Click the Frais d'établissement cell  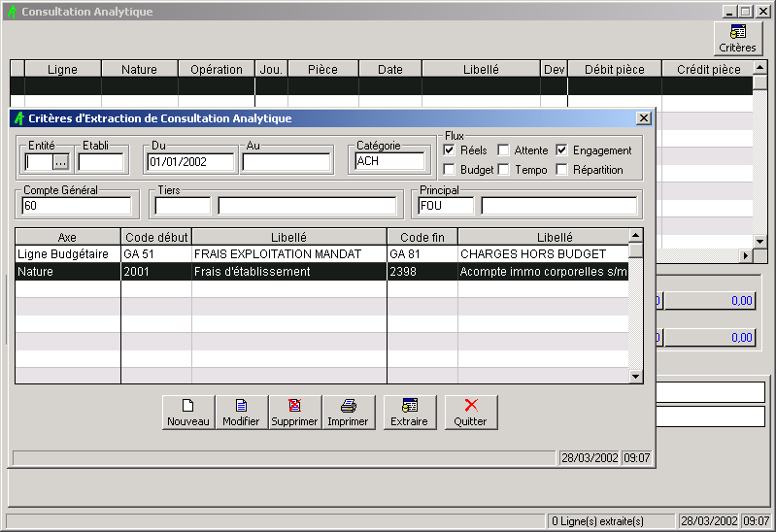[x=289, y=272]
